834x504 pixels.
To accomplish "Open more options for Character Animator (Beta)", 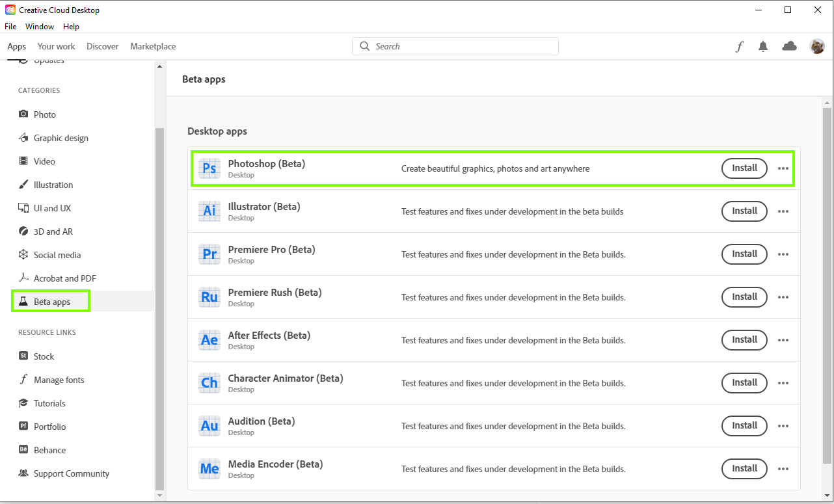I will click(783, 383).
